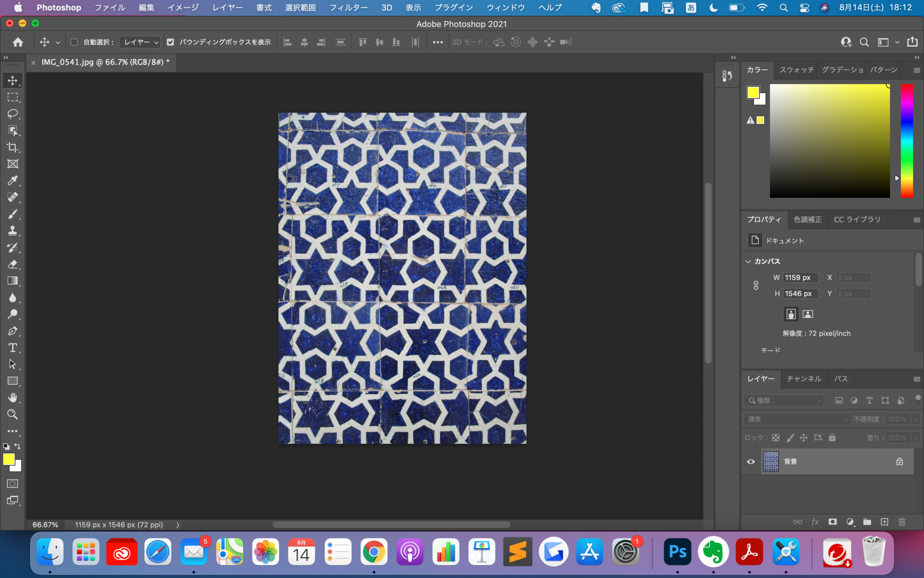Select the Eraser tool
Image resolution: width=924 pixels, height=578 pixels.
(13, 264)
